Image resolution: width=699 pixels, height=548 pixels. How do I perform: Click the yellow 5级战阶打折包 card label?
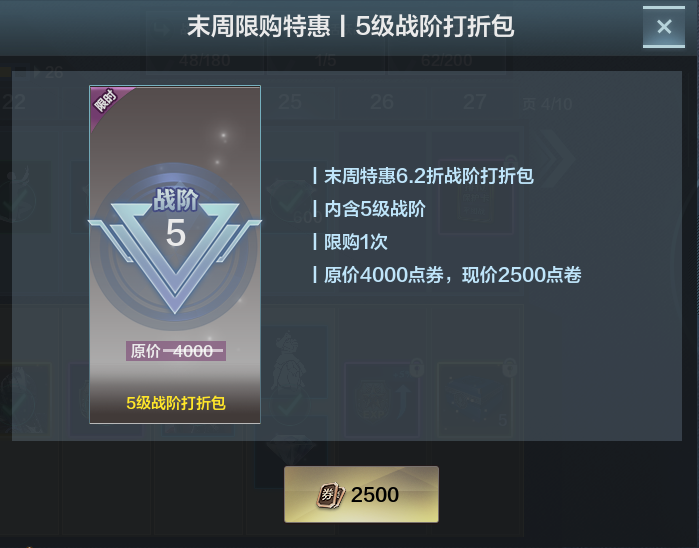176,403
